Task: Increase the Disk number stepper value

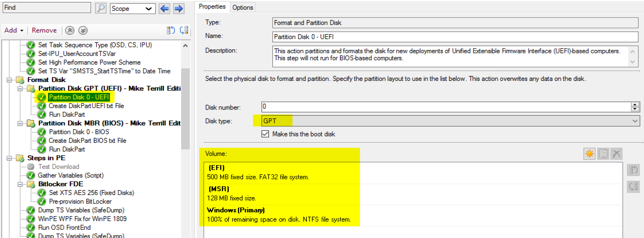Action: tap(635, 105)
